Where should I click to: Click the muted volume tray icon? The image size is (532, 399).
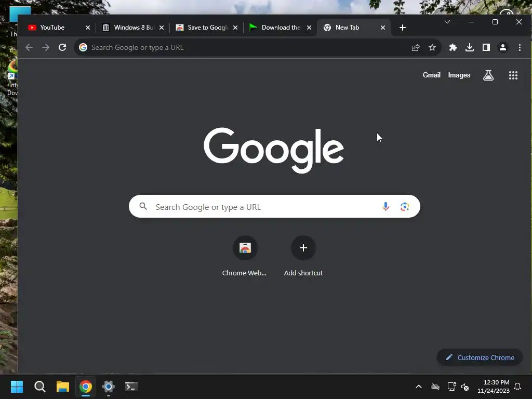click(465, 387)
